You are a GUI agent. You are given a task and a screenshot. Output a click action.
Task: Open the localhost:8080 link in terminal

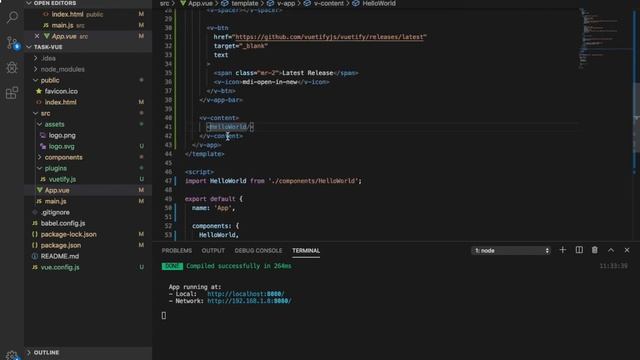(x=246, y=294)
